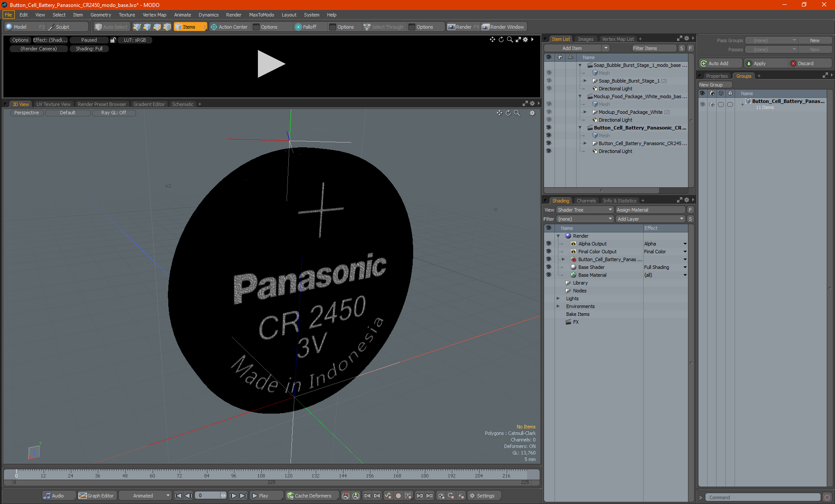The height and width of the screenshot is (504, 835).
Task: Click the record keyframe circle icon
Action: (398, 496)
